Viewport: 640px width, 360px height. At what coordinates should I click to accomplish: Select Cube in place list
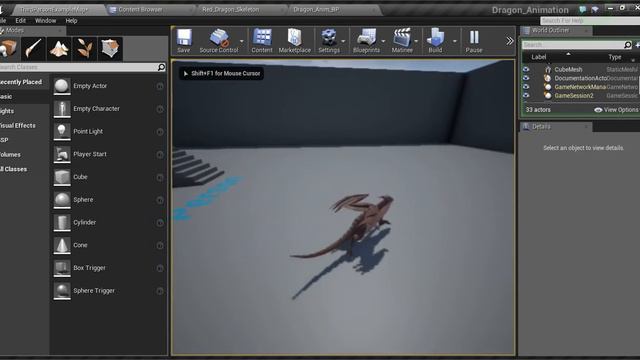pyautogui.click(x=109, y=177)
